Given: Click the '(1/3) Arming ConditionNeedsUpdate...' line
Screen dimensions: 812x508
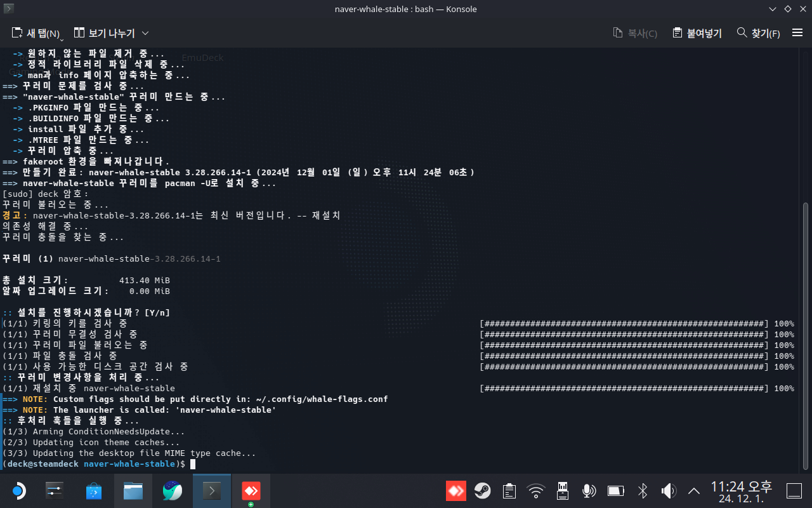Looking at the screenshot, I should click(93, 432).
